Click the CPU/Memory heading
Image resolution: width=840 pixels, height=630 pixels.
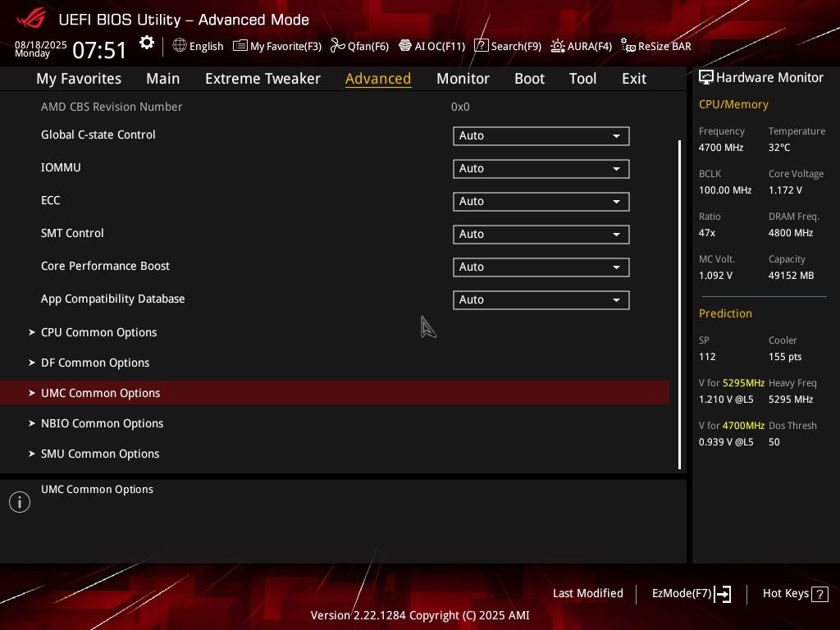[x=733, y=104]
